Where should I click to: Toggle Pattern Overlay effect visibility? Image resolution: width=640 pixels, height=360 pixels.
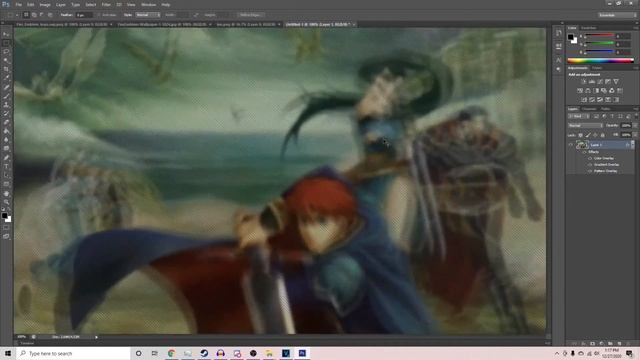pos(590,171)
